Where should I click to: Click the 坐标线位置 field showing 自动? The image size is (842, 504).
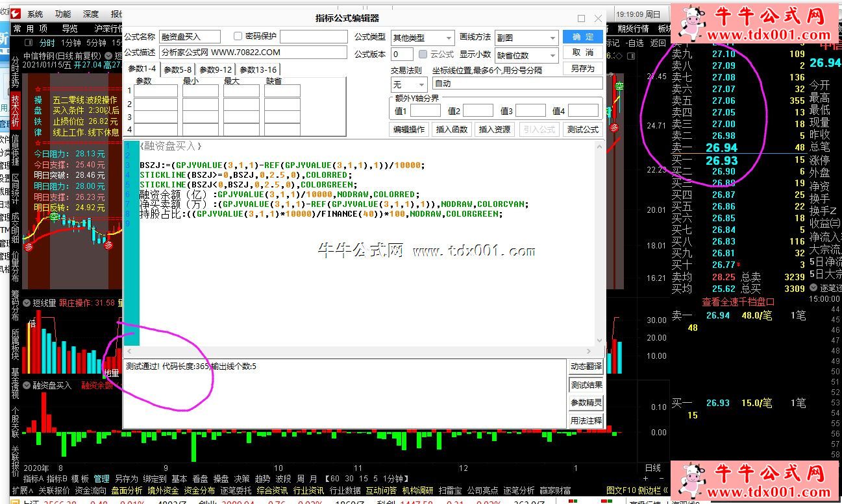517,84
